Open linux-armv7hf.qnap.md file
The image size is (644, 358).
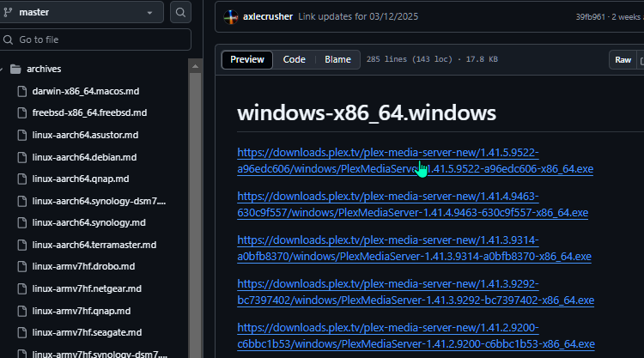[x=82, y=311]
